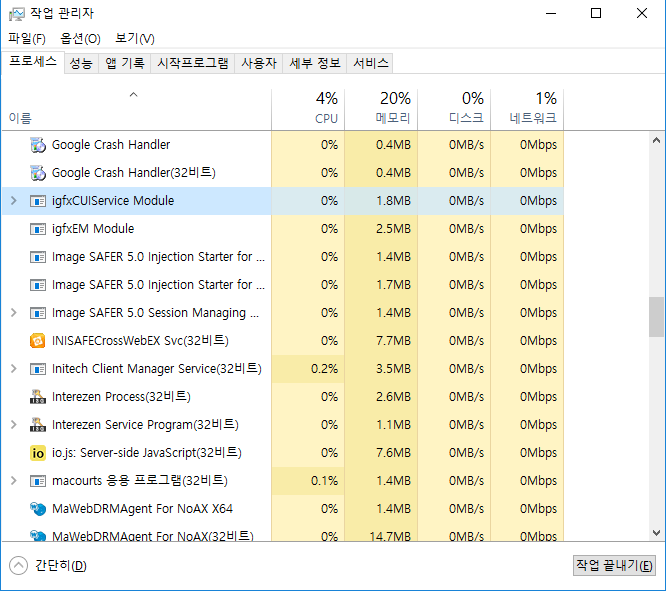Open the 옵션(O) menu
The image size is (666, 591).
(x=80, y=39)
